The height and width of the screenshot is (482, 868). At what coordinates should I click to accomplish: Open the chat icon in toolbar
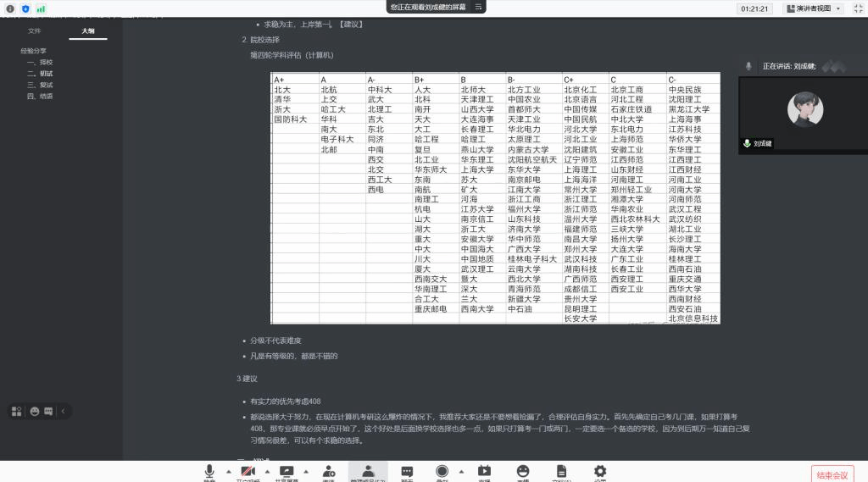407,471
